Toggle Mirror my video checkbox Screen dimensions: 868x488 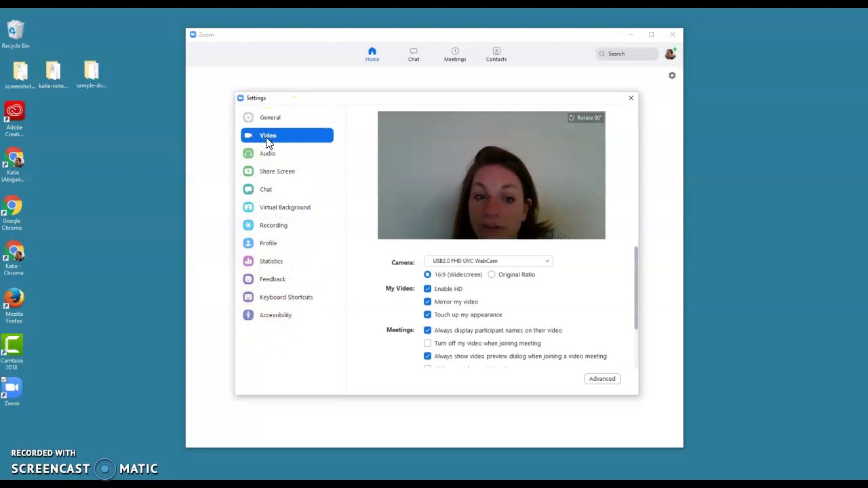coord(427,302)
